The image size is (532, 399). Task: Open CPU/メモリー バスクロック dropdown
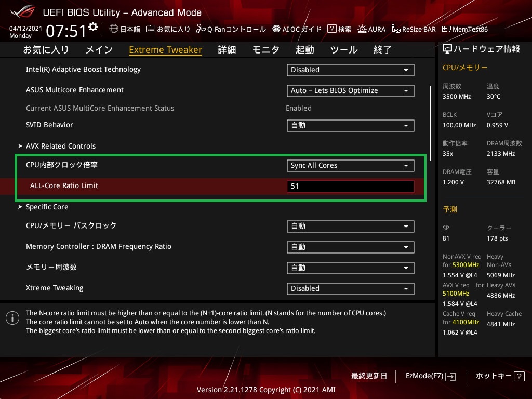click(350, 227)
